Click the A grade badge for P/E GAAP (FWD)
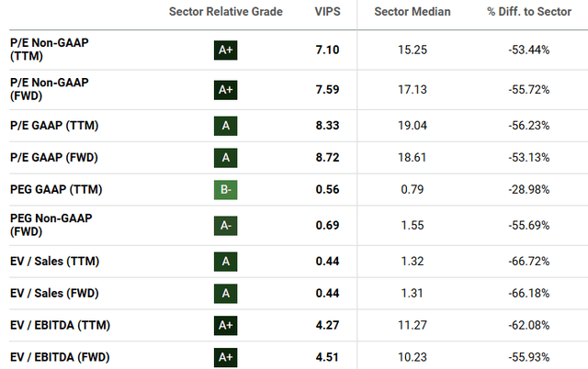588x369 pixels. click(x=225, y=158)
